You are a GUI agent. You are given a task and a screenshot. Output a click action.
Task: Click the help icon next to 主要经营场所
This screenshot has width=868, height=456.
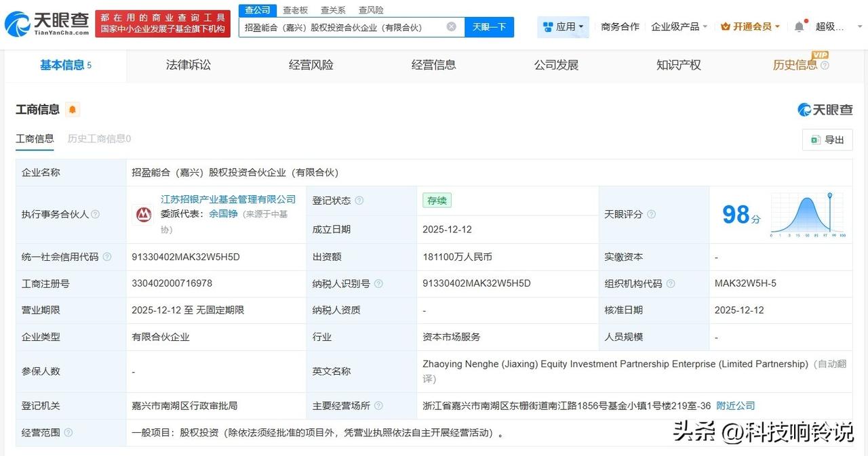378,406
